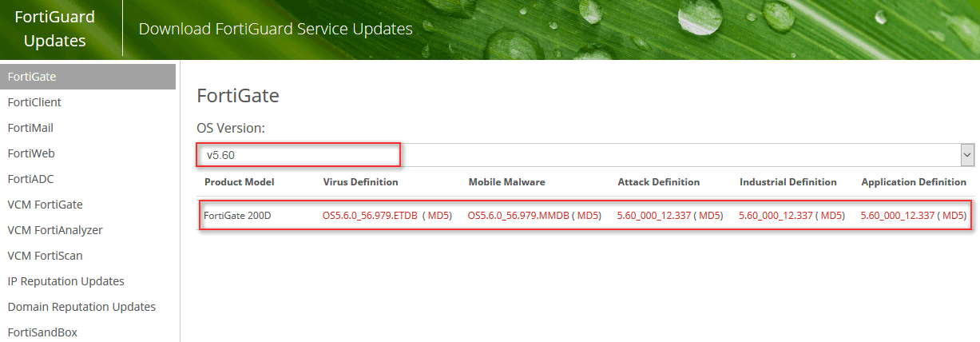Image resolution: width=980 pixels, height=342 pixels.
Task: Click the Mobile Malware column header
Action: click(x=506, y=182)
